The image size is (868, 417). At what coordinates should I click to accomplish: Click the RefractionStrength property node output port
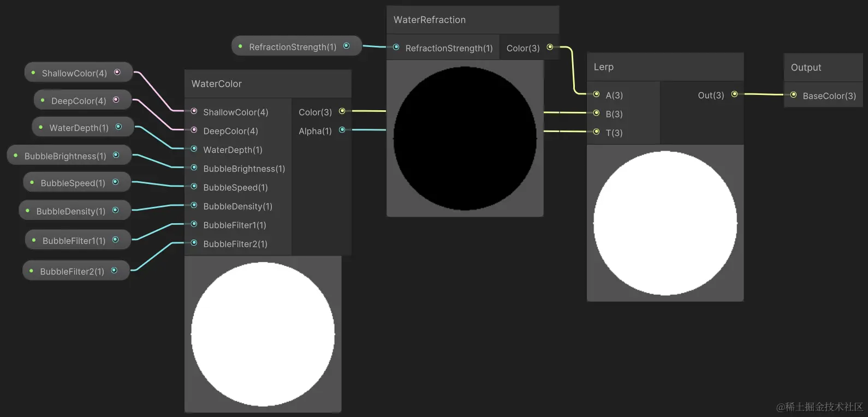pyautogui.click(x=346, y=46)
